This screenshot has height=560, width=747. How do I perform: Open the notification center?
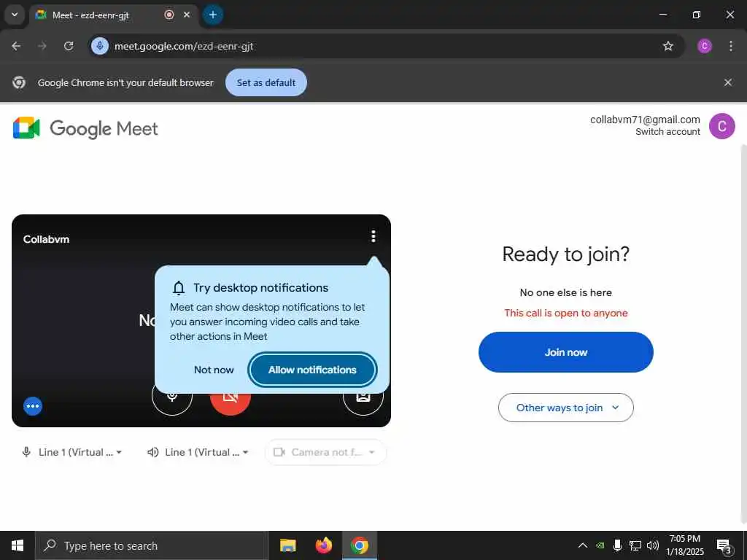tap(724, 546)
